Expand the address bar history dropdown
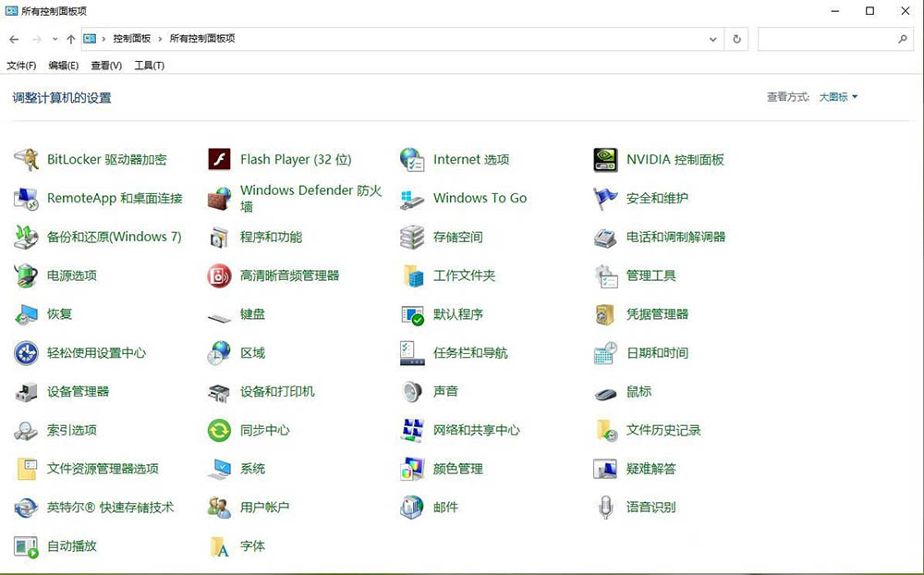924x575 pixels. point(713,39)
